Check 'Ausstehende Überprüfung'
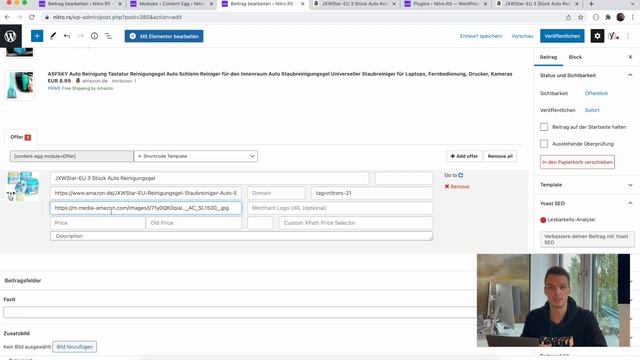Image resolution: width=640 pixels, height=360 pixels. coord(544,144)
